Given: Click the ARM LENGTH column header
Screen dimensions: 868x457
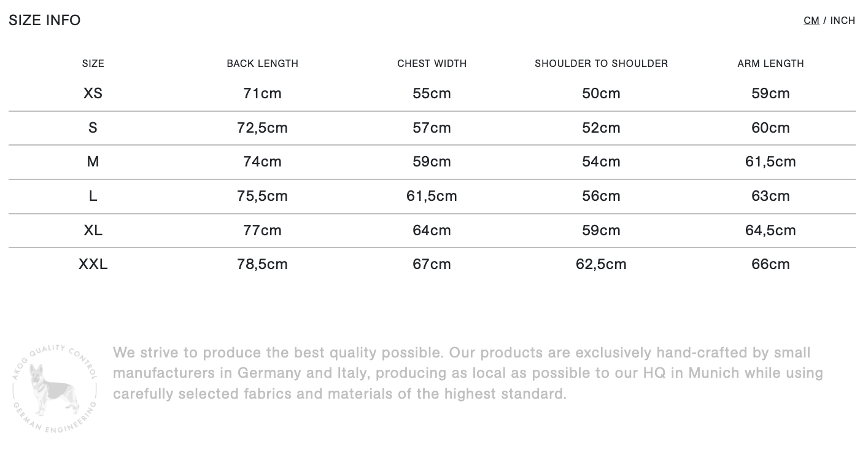Looking at the screenshot, I should click(x=771, y=63).
